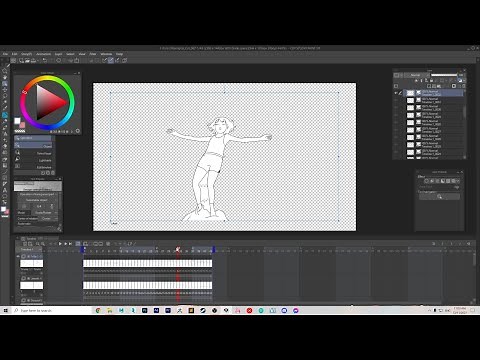The height and width of the screenshot is (360, 480).
Task: Open Chrome from the taskbar
Action: [98, 310]
